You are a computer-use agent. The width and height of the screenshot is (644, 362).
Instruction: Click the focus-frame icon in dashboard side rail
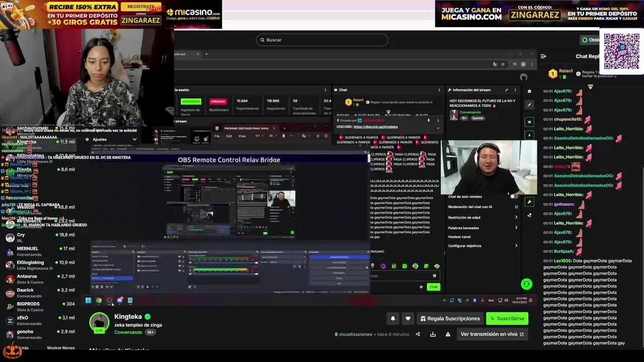(529, 122)
